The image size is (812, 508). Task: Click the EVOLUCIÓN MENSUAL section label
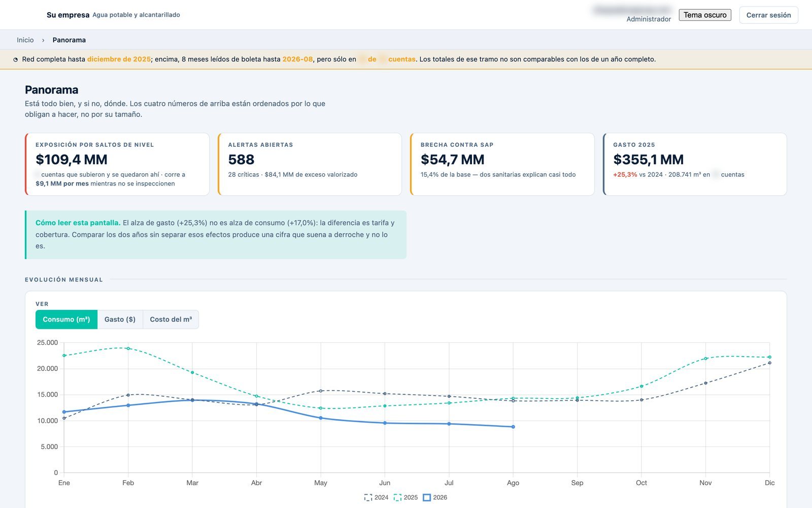[64, 280]
